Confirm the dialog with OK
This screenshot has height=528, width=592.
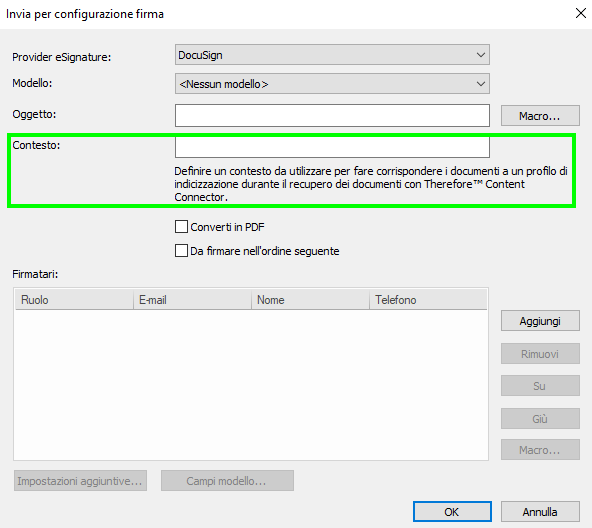452,512
